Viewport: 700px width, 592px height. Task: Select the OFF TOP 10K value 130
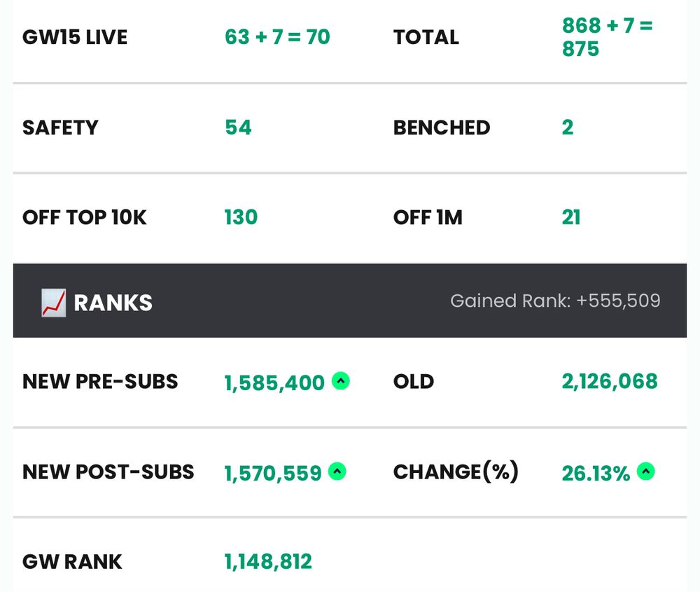[x=241, y=217]
